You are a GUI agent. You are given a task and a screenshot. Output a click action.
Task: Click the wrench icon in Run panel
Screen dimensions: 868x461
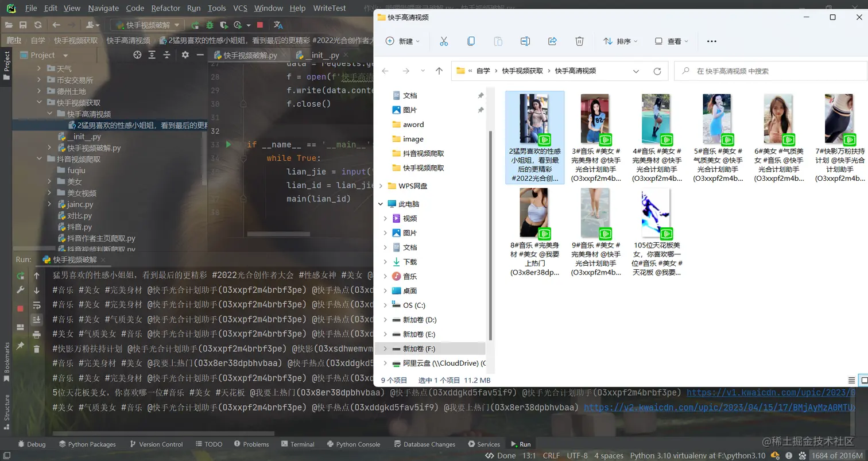[20, 290]
